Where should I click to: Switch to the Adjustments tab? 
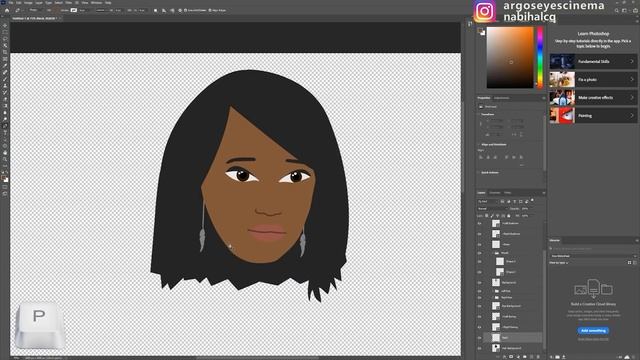click(502, 98)
